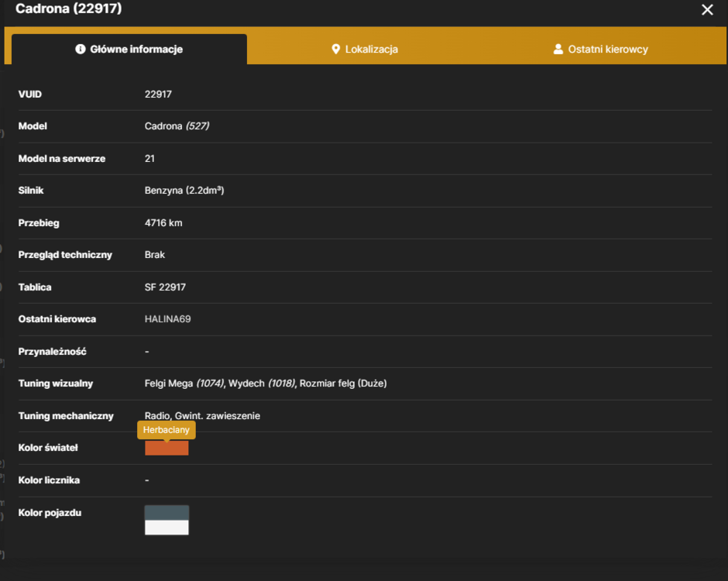Screen dimensions: 728x581
Task: Click the info icon on Główne informacje tab
Action: [x=81, y=50]
